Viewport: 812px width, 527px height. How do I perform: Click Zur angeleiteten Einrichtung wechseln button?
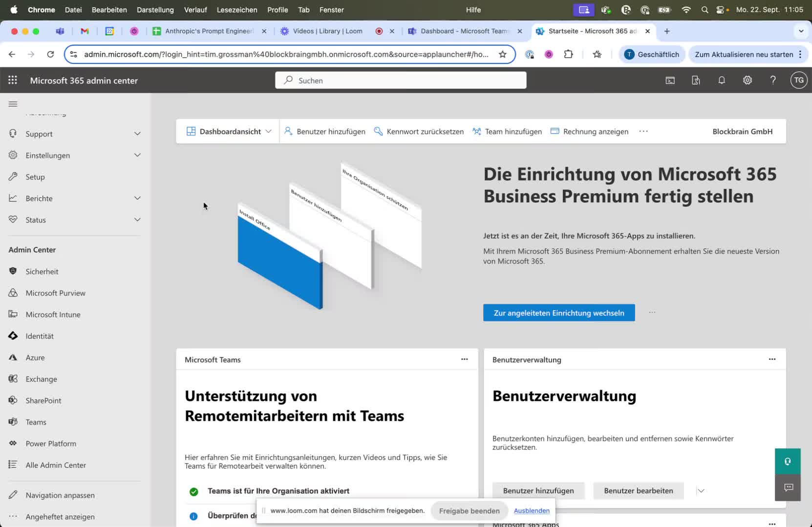point(558,313)
